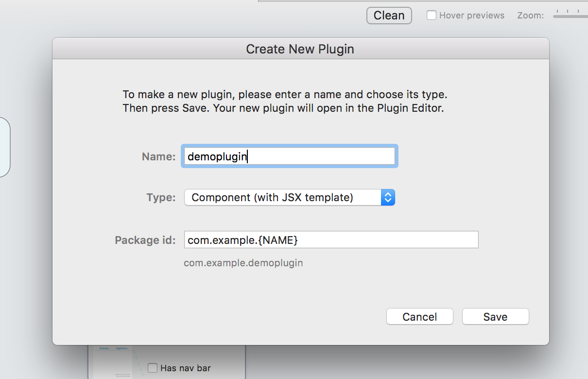Click the Package id: label
This screenshot has width=588, height=379.
pyautogui.click(x=145, y=240)
